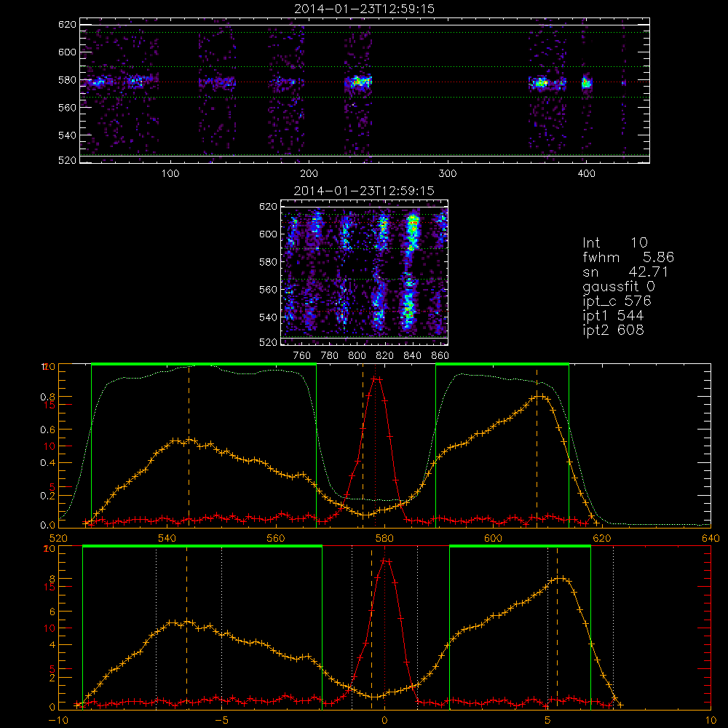
Task: Click the '840' x-axis label of middle image
Action: (412, 356)
